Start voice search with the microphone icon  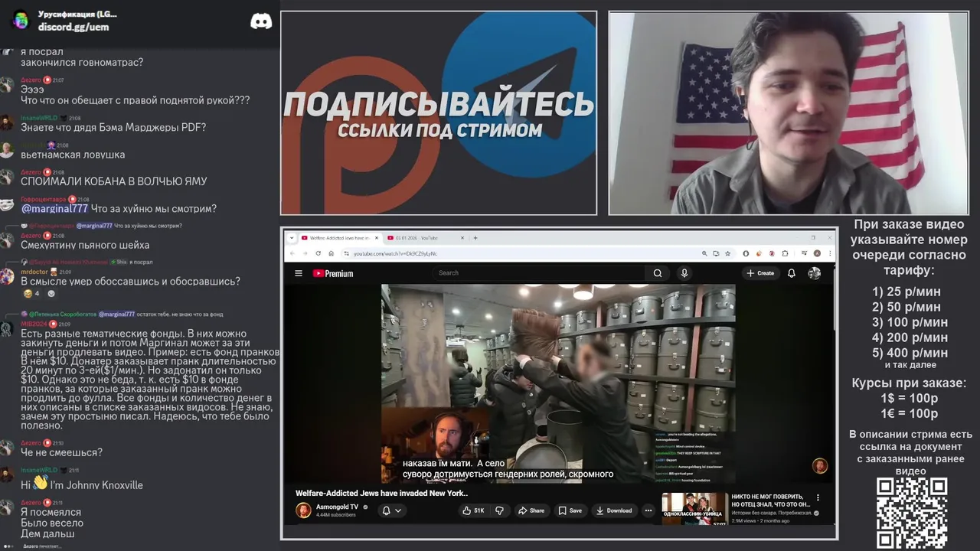684,273
